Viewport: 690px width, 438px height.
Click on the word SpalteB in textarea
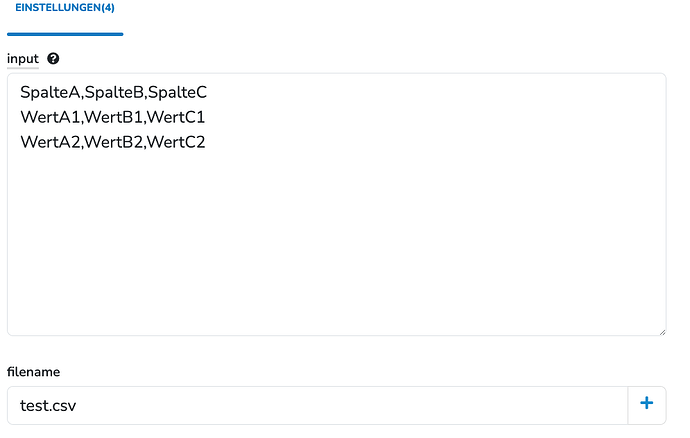(x=114, y=92)
